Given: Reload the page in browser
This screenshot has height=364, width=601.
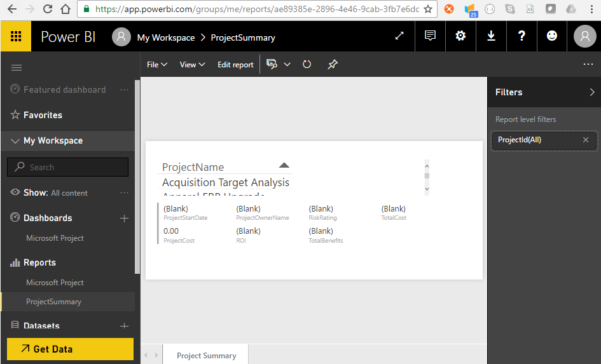Looking at the screenshot, I should [x=48, y=9].
